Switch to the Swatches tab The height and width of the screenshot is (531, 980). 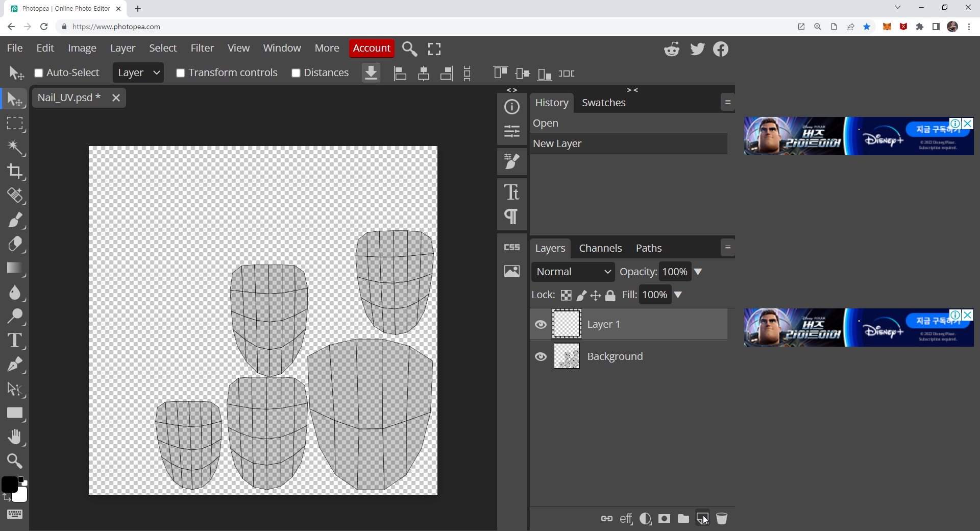[x=604, y=103]
